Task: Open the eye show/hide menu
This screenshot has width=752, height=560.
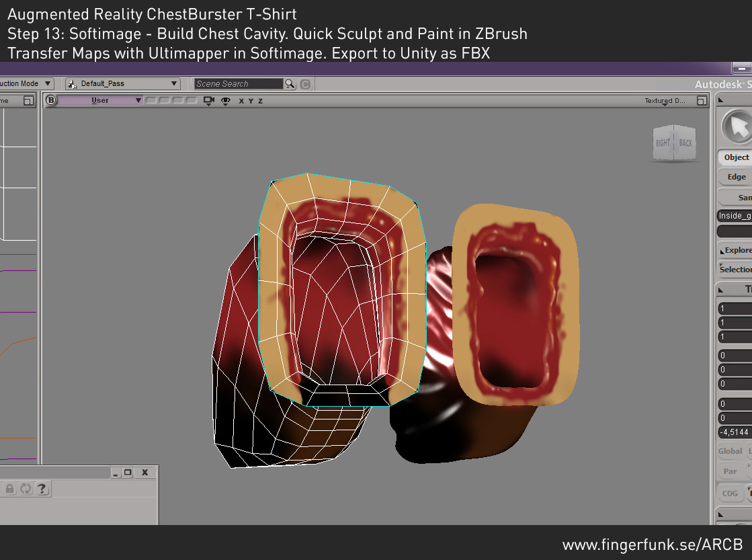Action: pyautogui.click(x=225, y=101)
